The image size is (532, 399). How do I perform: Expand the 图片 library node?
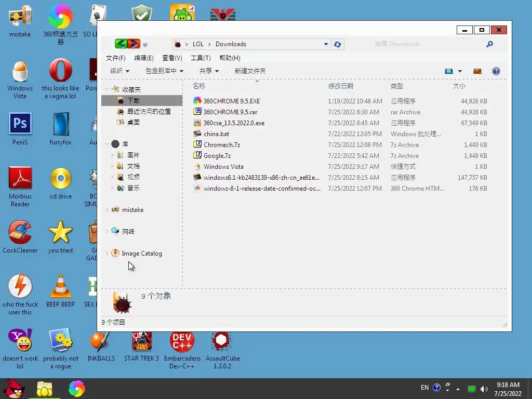click(x=112, y=155)
